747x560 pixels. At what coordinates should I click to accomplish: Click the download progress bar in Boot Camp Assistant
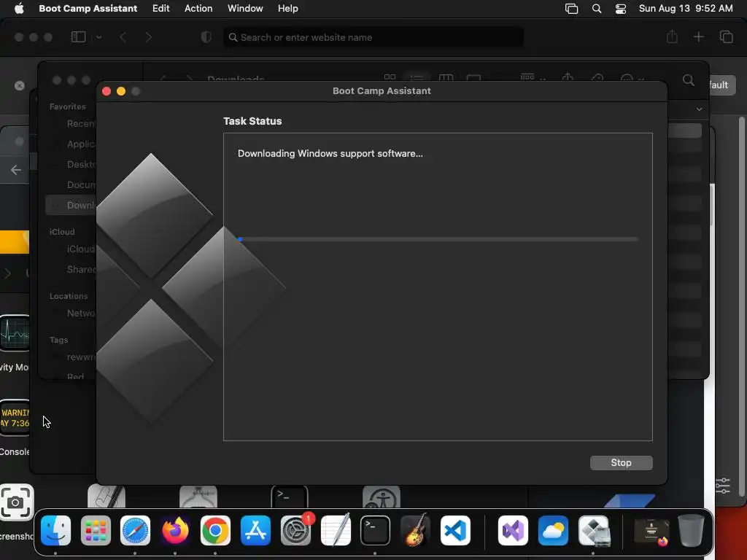(x=438, y=239)
